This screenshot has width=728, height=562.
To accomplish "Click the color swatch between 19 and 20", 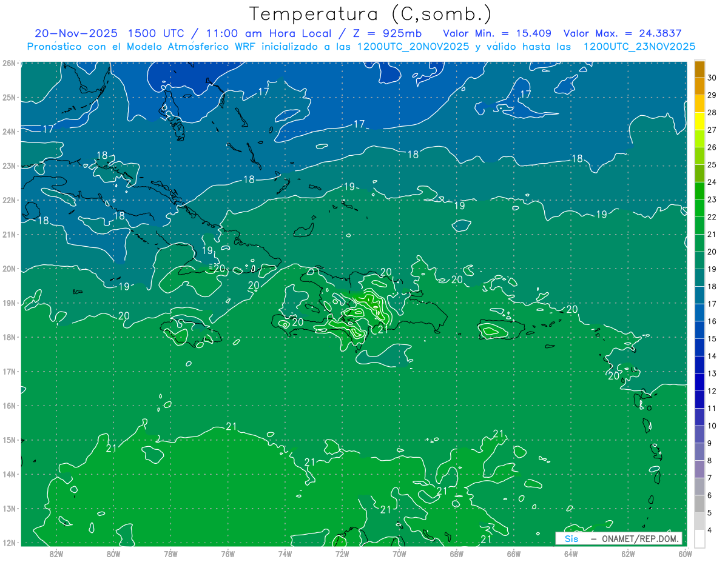I will click(x=699, y=261).
